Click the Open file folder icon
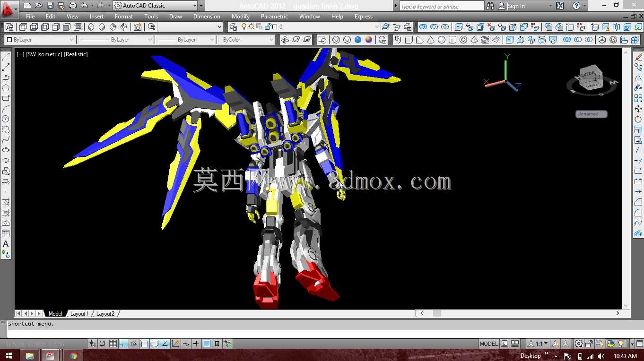This screenshot has width=644, height=361. [39, 6]
